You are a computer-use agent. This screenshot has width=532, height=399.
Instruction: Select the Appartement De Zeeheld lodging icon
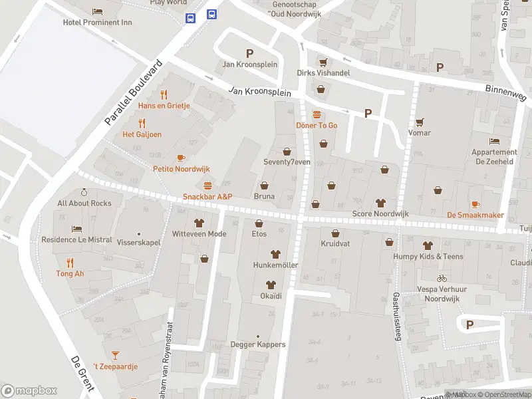tap(494, 141)
